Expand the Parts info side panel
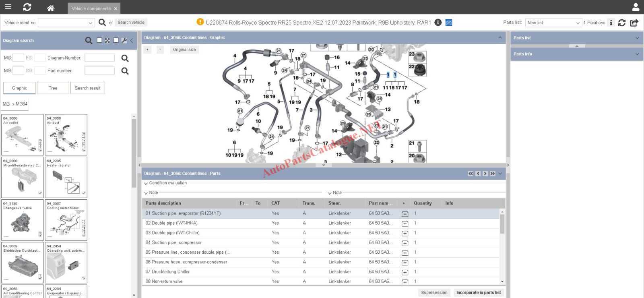 pos(637,54)
